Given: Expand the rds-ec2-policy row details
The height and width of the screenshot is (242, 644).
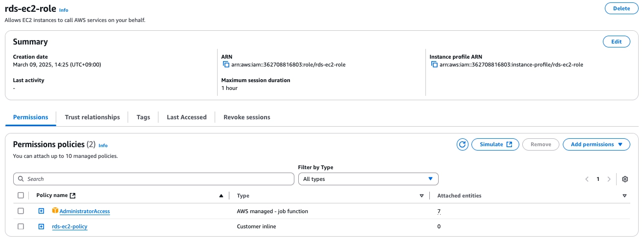Looking at the screenshot, I should pyautogui.click(x=42, y=226).
